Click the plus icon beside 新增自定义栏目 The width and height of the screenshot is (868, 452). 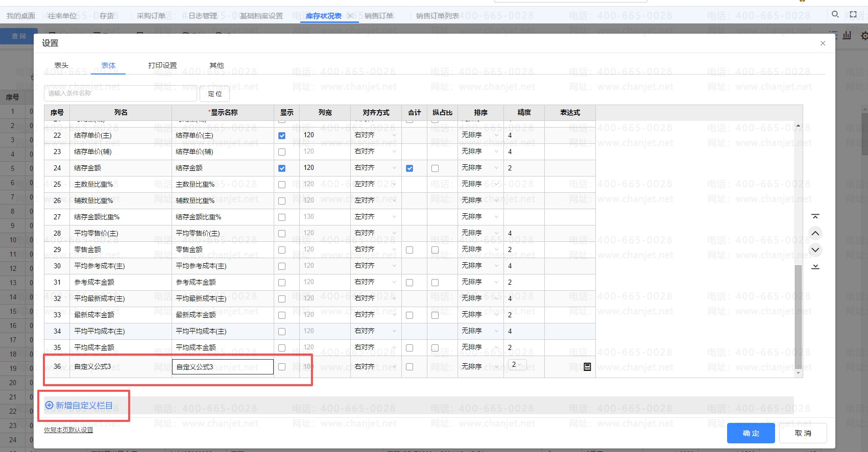pos(50,406)
